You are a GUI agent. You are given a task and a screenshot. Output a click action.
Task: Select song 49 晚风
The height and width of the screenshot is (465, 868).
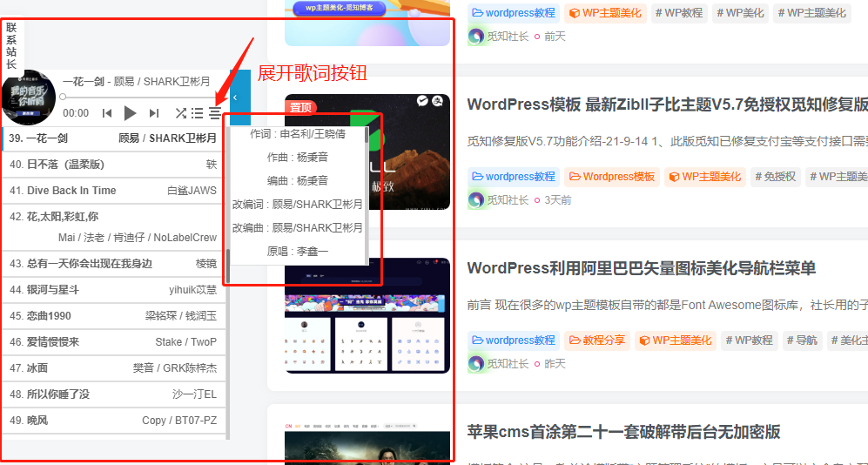pyautogui.click(x=113, y=421)
